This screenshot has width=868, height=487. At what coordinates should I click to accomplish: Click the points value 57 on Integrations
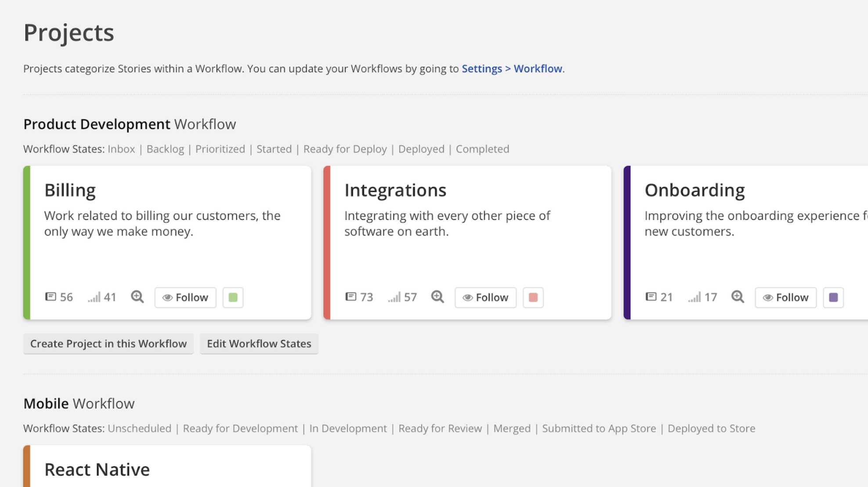pos(410,298)
